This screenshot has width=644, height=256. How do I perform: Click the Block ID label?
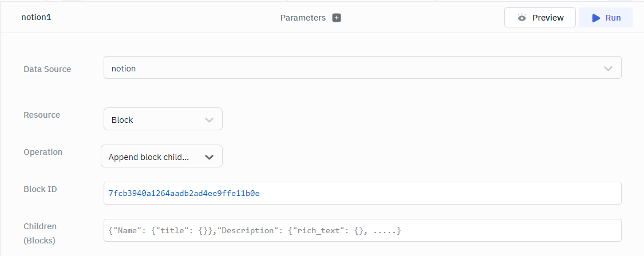[40, 189]
